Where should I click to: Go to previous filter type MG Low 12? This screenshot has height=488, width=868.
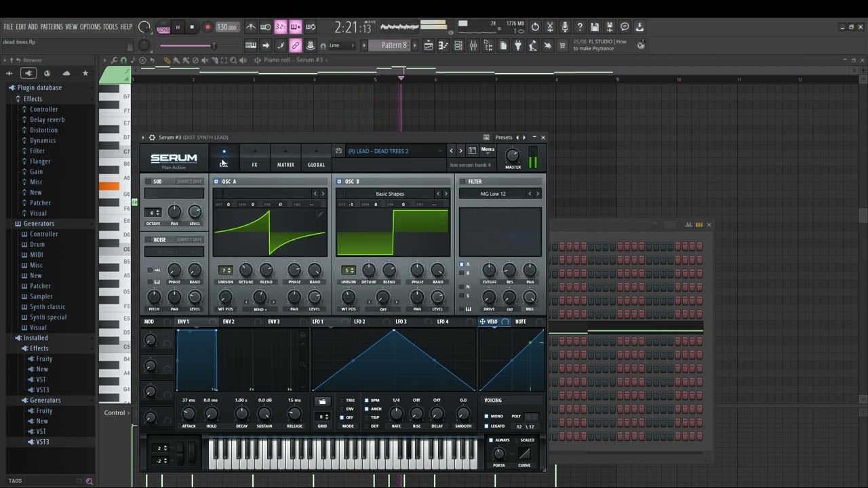pyautogui.click(x=530, y=194)
